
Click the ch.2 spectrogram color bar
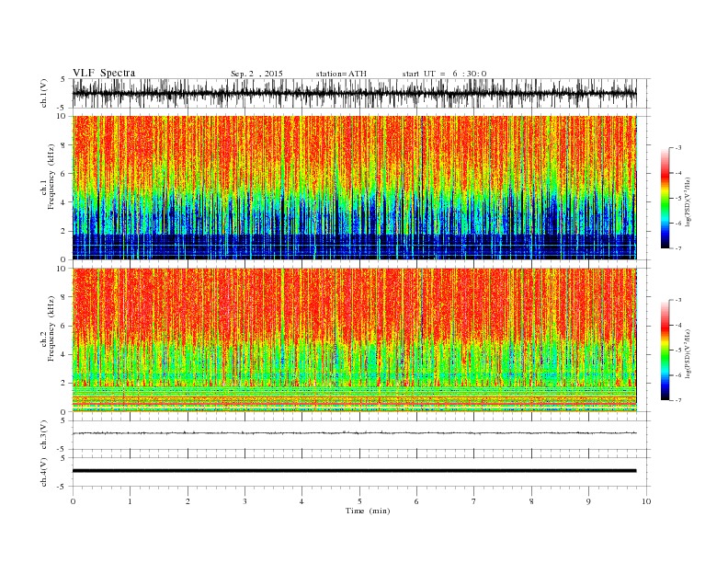665,350
